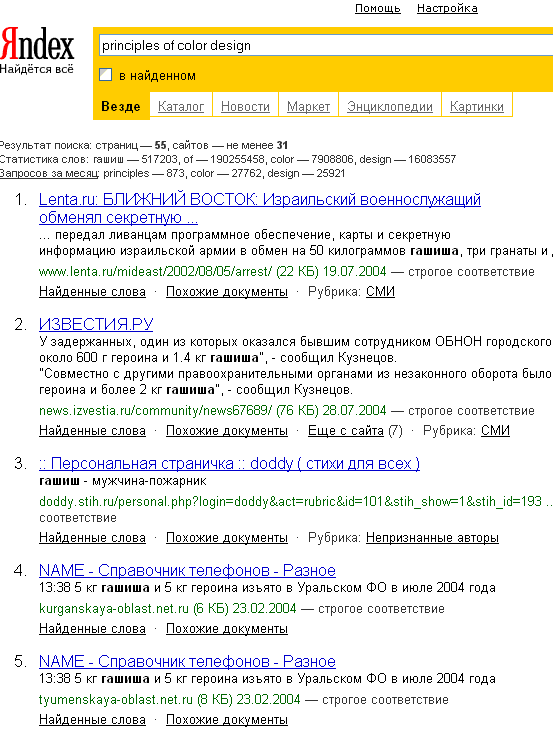Image resolution: width=553 pixels, height=739 pixels.
Task: Go to the Энциклопедии tab
Action: [390, 107]
